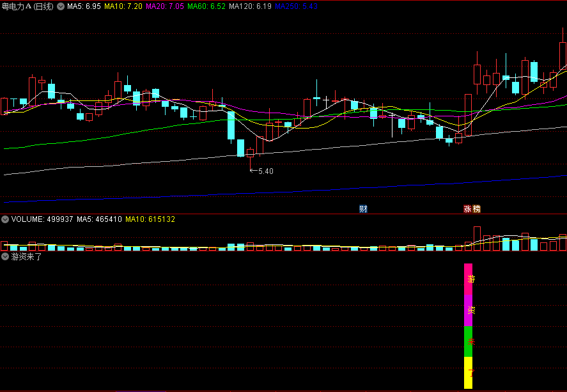Click the tallest volume bar
This screenshot has width=567, height=392.
[x=477, y=239]
